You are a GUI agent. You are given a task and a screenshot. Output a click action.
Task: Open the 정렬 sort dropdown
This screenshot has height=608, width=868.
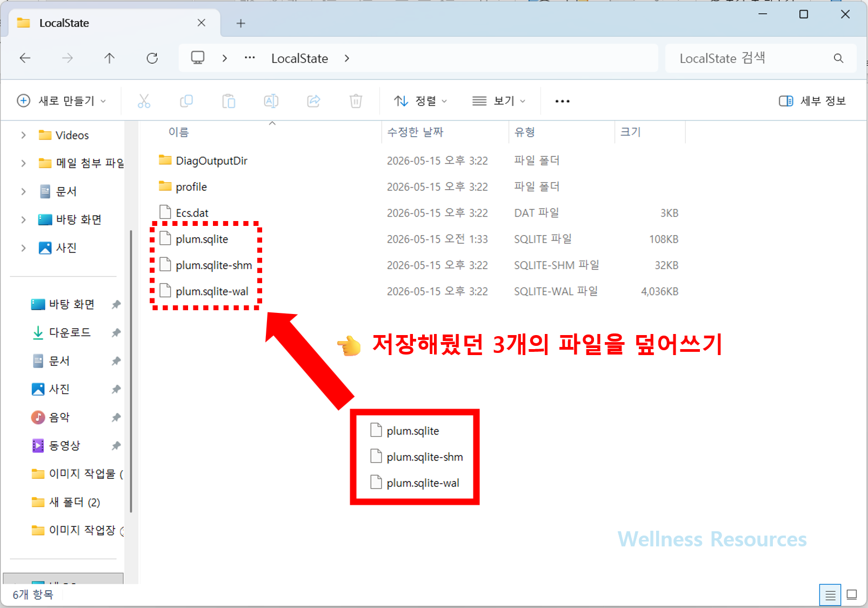[x=420, y=101]
